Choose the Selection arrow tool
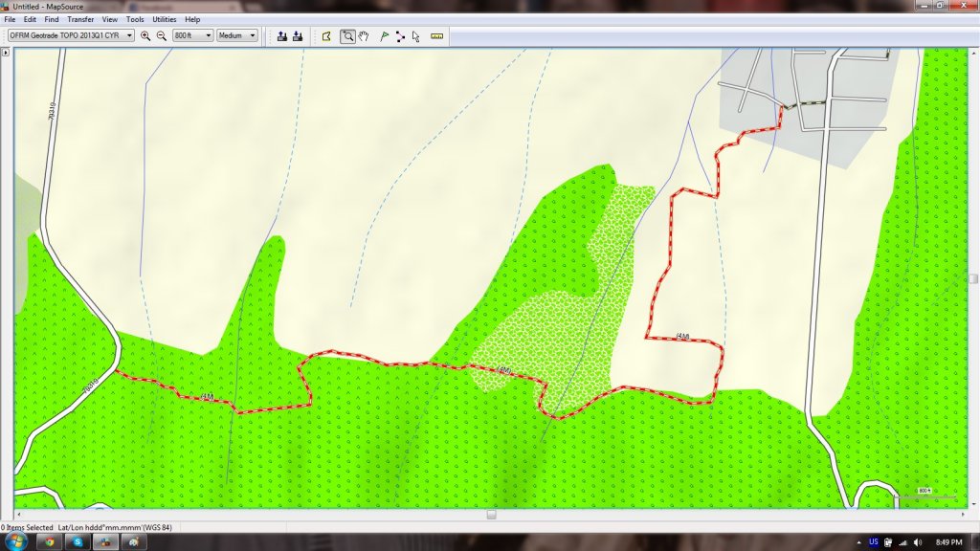The width and height of the screenshot is (980, 551). (x=416, y=35)
